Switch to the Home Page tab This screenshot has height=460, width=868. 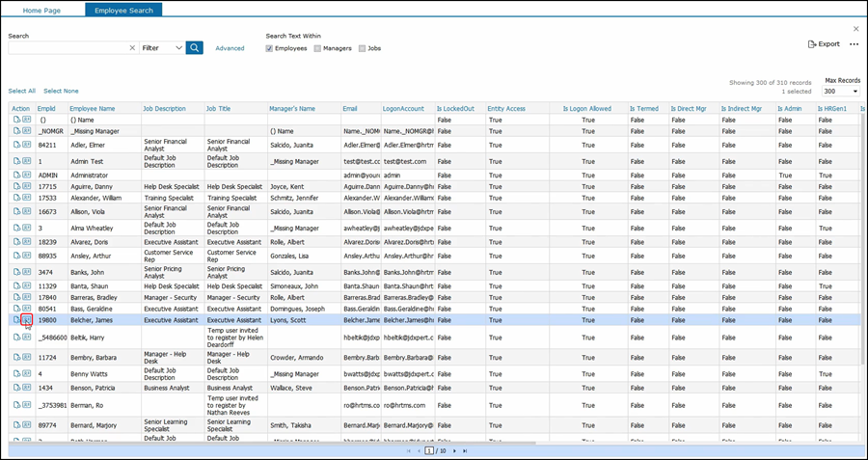point(42,10)
